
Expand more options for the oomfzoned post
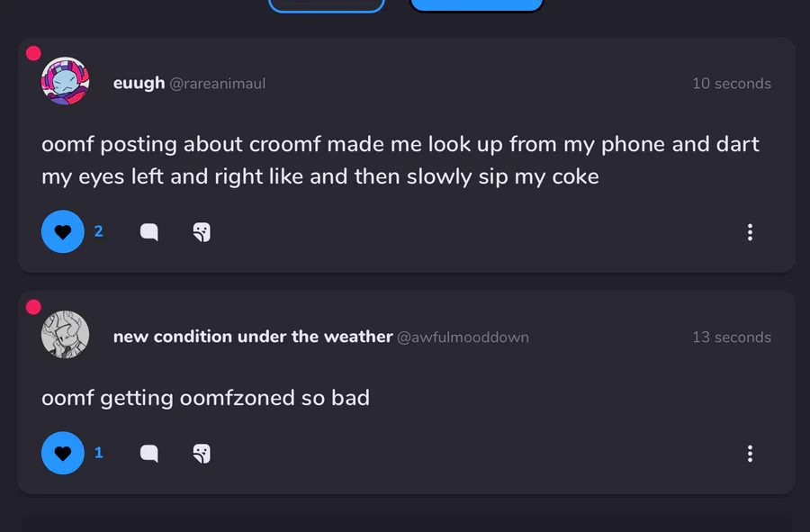[750, 453]
